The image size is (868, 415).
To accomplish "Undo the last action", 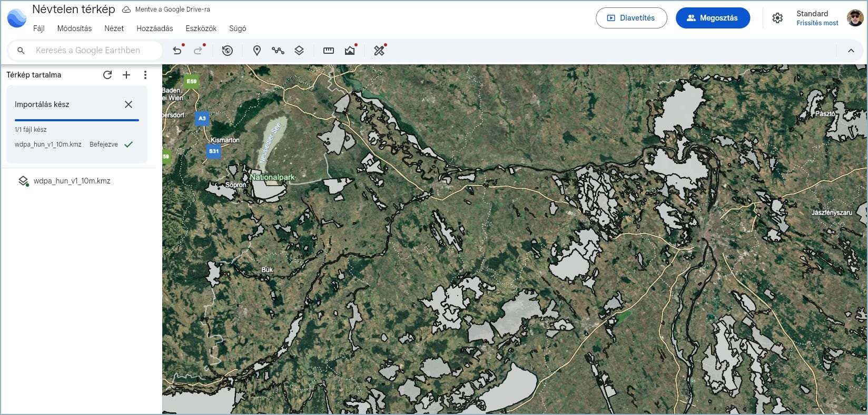I will pos(177,51).
